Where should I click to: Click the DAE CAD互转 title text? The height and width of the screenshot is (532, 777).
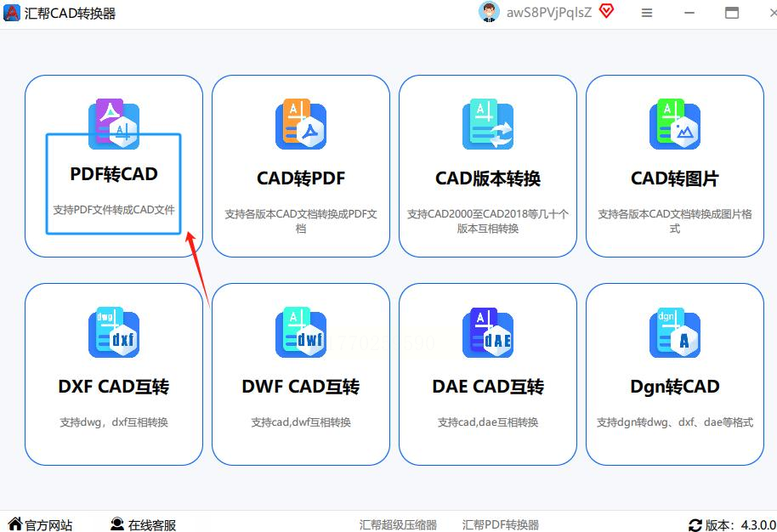pyautogui.click(x=488, y=387)
